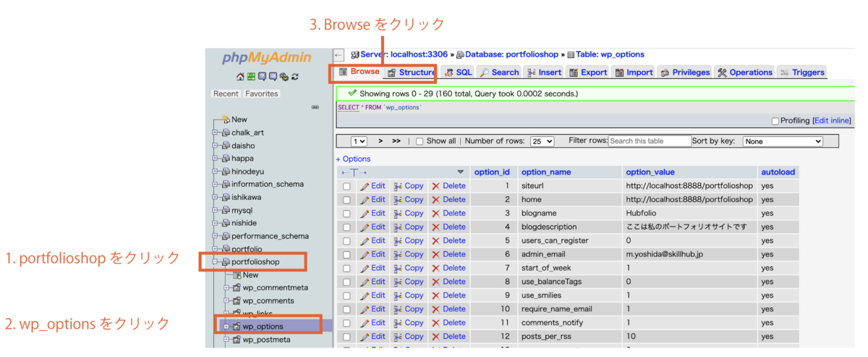
Task: Collapse main panel with left-arrow icon
Action: (x=339, y=54)
